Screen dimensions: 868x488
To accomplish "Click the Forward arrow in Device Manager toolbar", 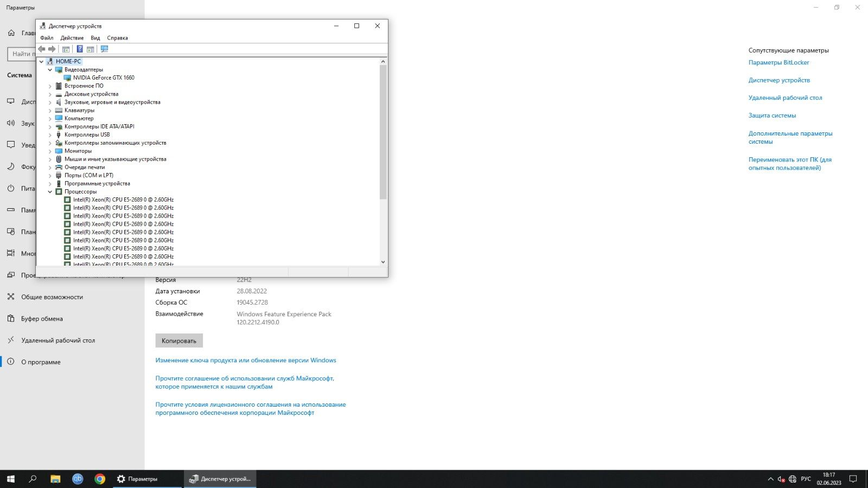I will click(x=52, y=49).
